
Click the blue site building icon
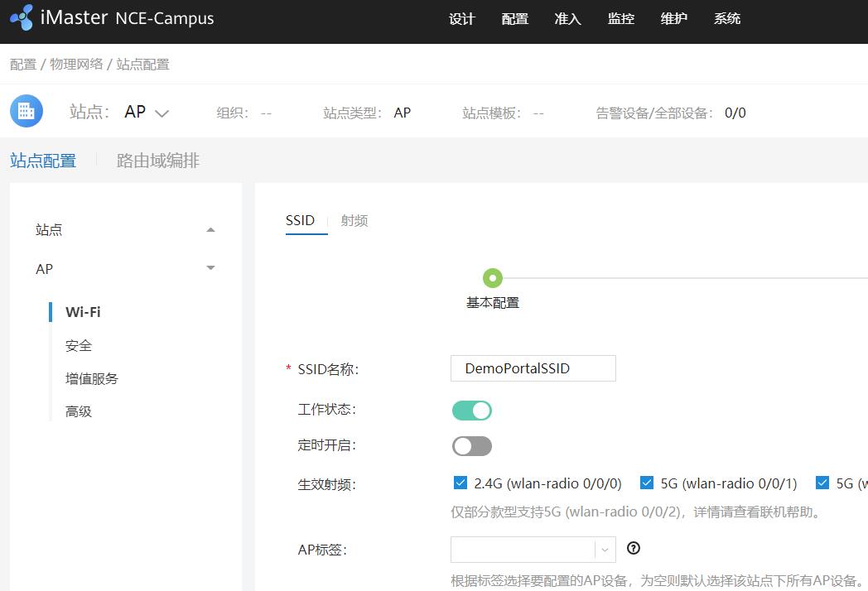[x=26, y=110]
